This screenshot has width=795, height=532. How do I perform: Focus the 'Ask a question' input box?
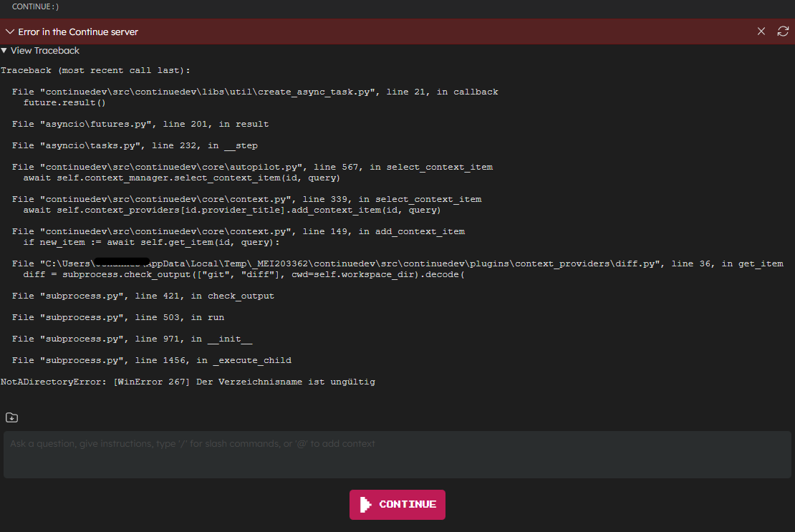[397, 453]
